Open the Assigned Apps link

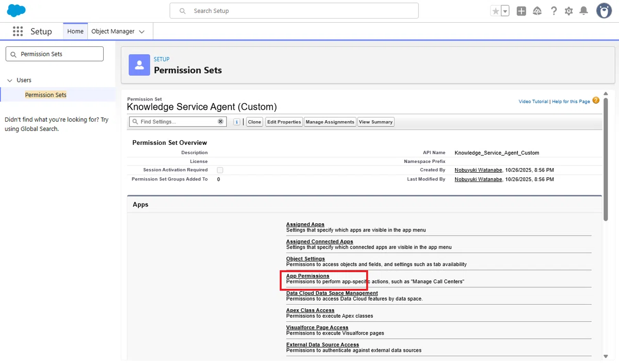305,224
